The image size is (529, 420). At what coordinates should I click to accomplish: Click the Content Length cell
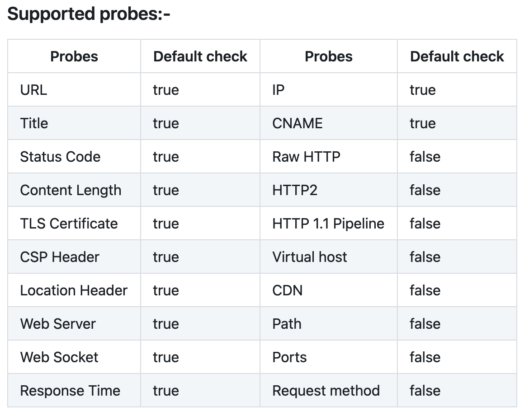(74, 190)
